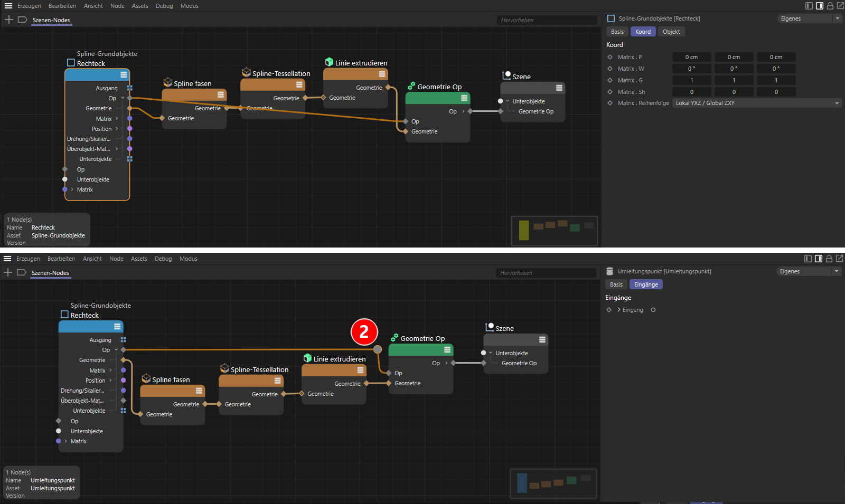Toggle the Rechteck checkbox in the reroute graph

pos(64,315)
